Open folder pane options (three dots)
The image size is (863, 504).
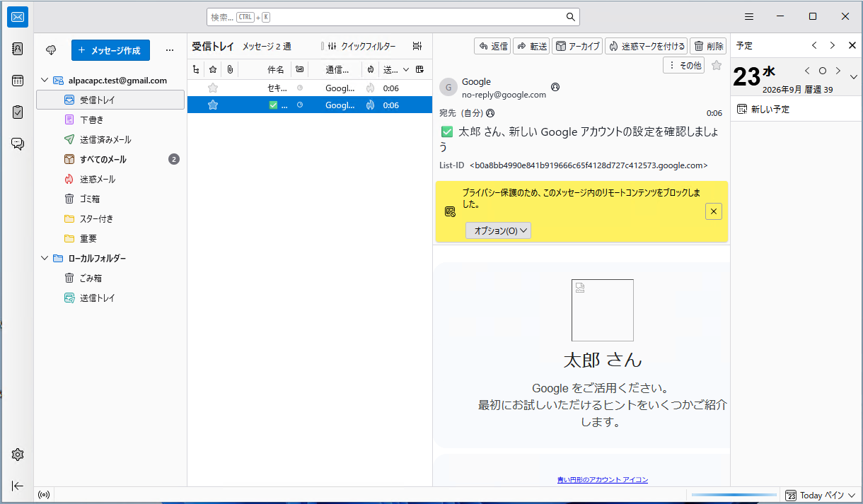169,50
